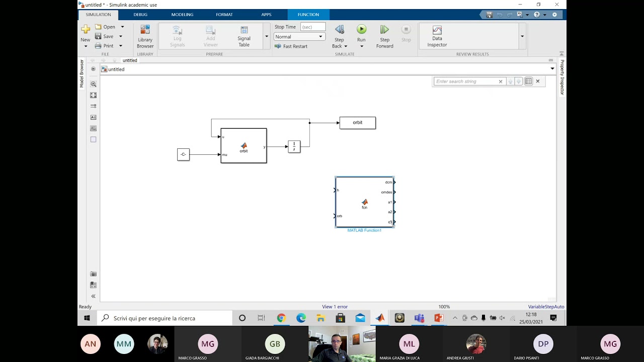Hide/show explorer bar circle icon

click(93, 69)
